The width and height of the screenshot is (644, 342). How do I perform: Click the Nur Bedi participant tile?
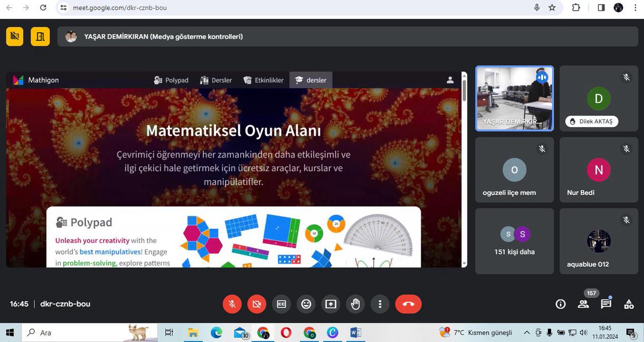pos(598,170)
